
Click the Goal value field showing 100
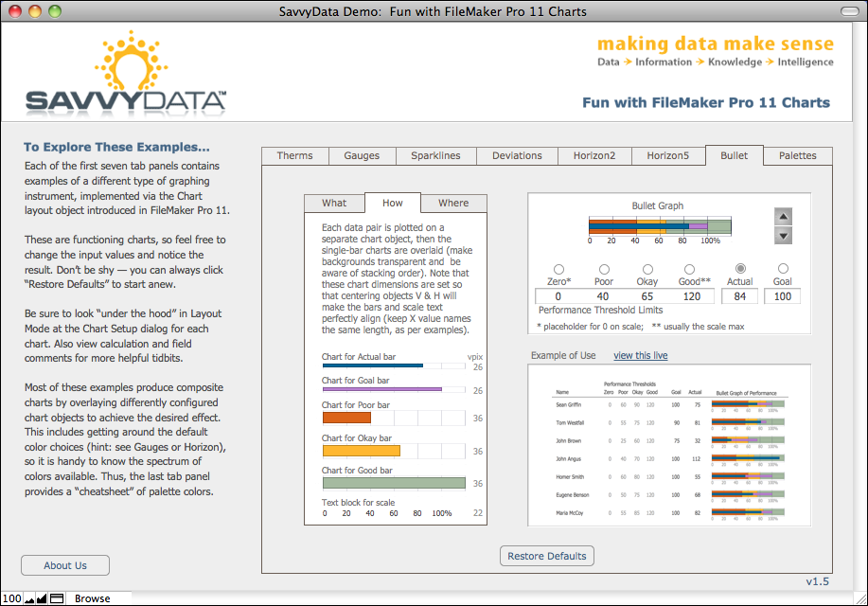pyautogui.click(x=782, y=296)
